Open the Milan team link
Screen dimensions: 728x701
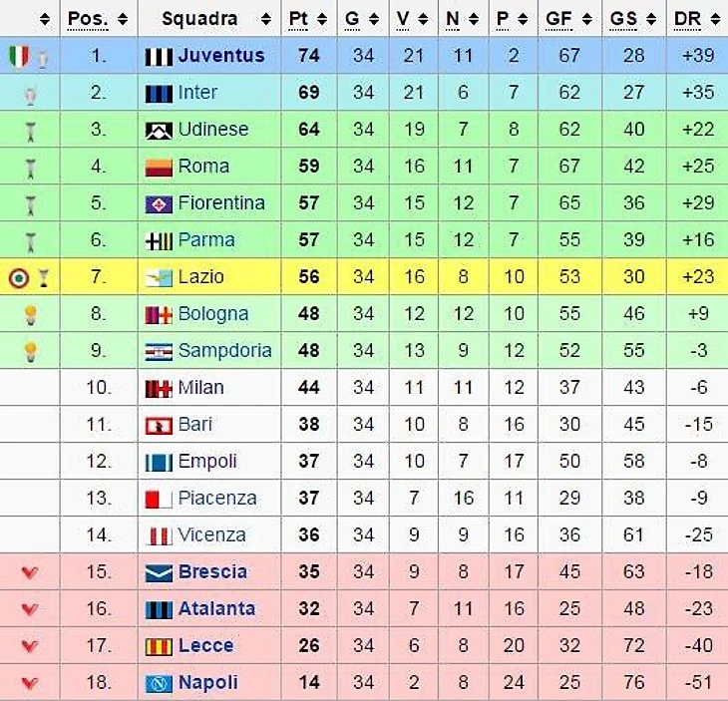[200, 388]
